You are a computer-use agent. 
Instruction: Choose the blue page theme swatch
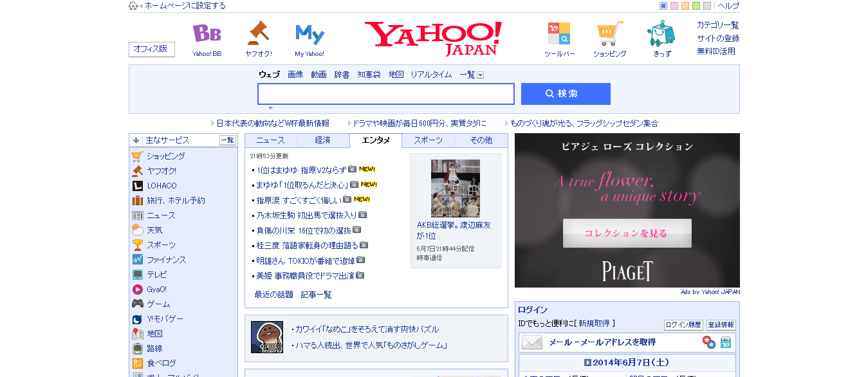[x=663, y=6]
